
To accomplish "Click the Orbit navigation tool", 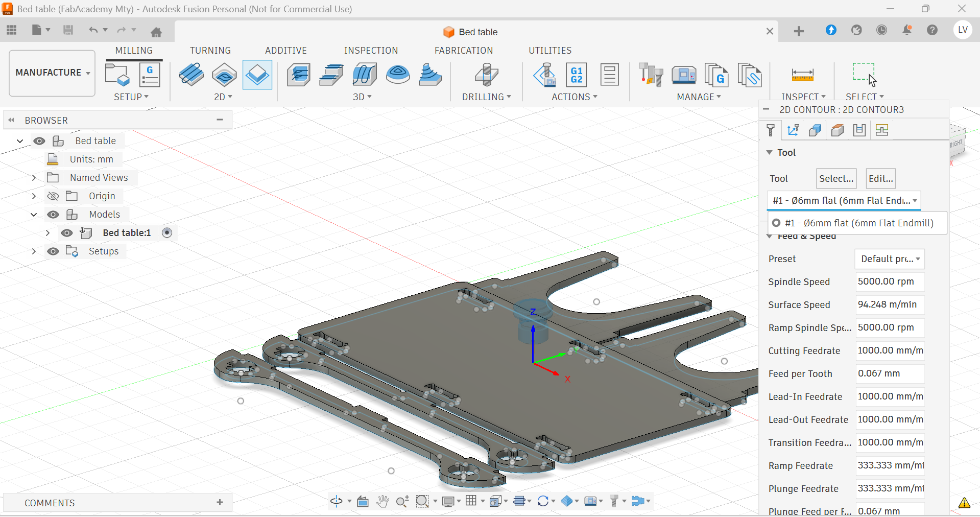I will tap(337, 501).
